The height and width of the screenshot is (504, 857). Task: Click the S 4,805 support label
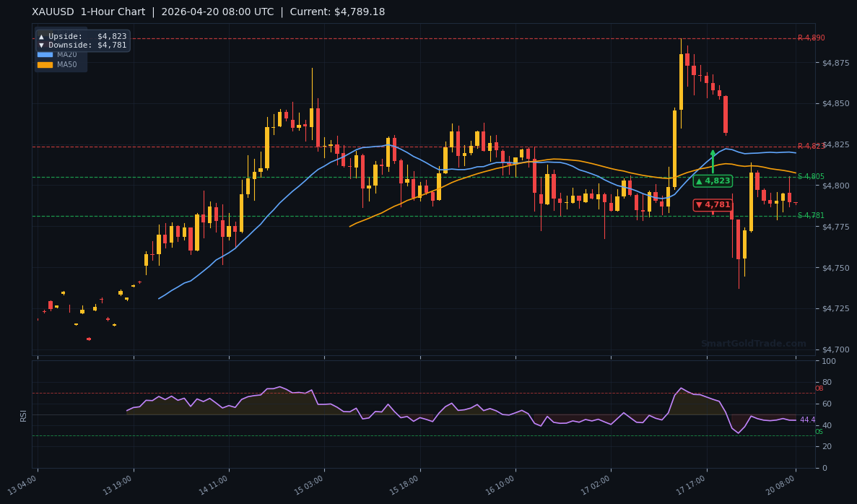tap(809, 175)
